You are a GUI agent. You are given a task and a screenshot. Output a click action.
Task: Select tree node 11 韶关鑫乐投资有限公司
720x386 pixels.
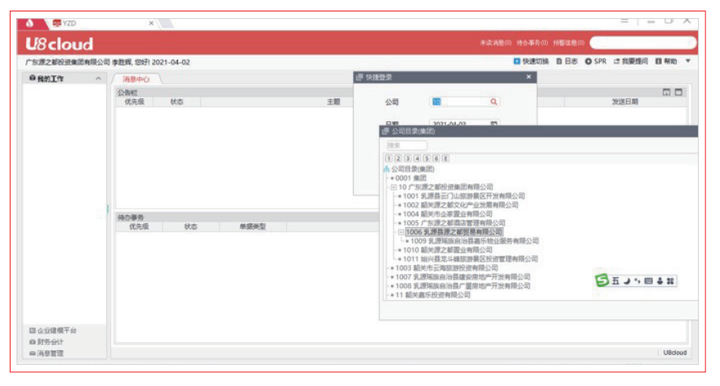433,295
